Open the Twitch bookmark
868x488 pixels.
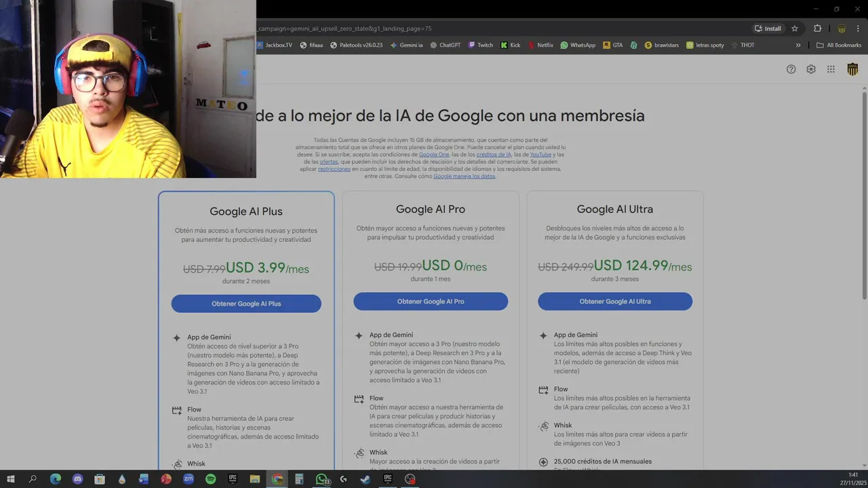point(480,45)
